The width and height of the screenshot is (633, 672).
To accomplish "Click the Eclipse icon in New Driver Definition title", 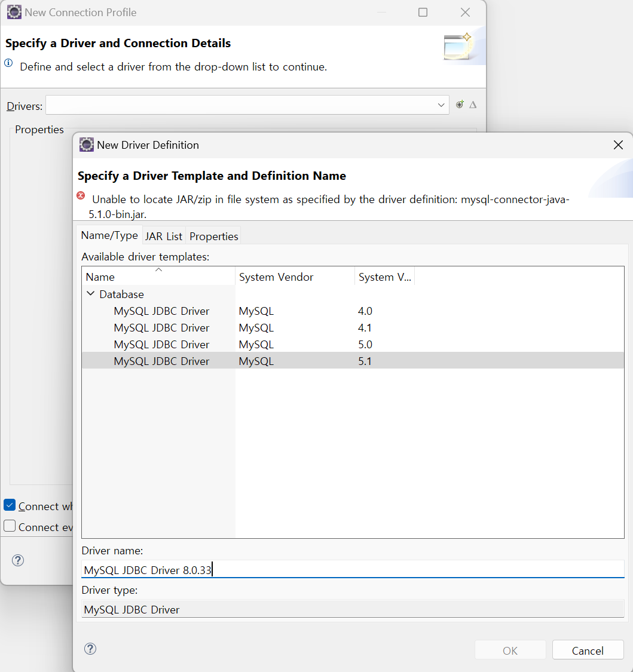I will click(x=87, y=145).
